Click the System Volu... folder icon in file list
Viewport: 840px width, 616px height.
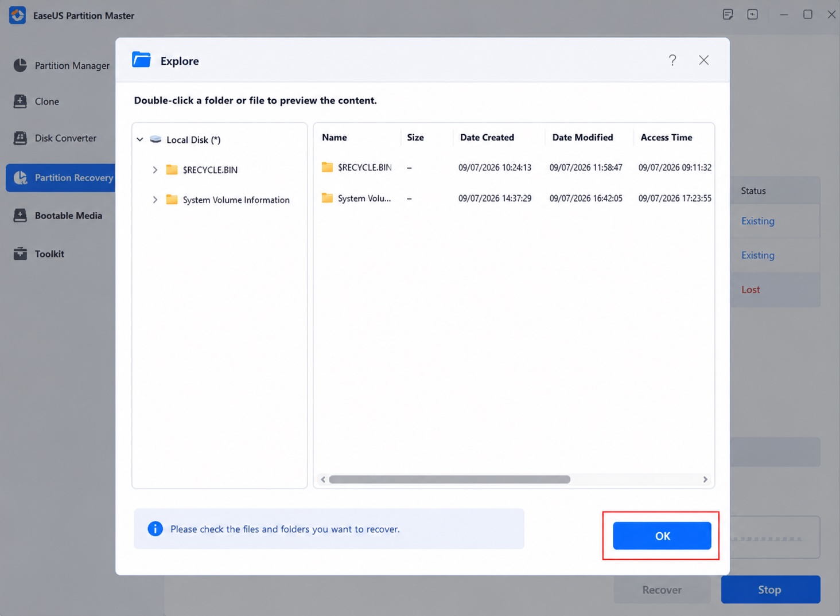(x=327, y=198)
